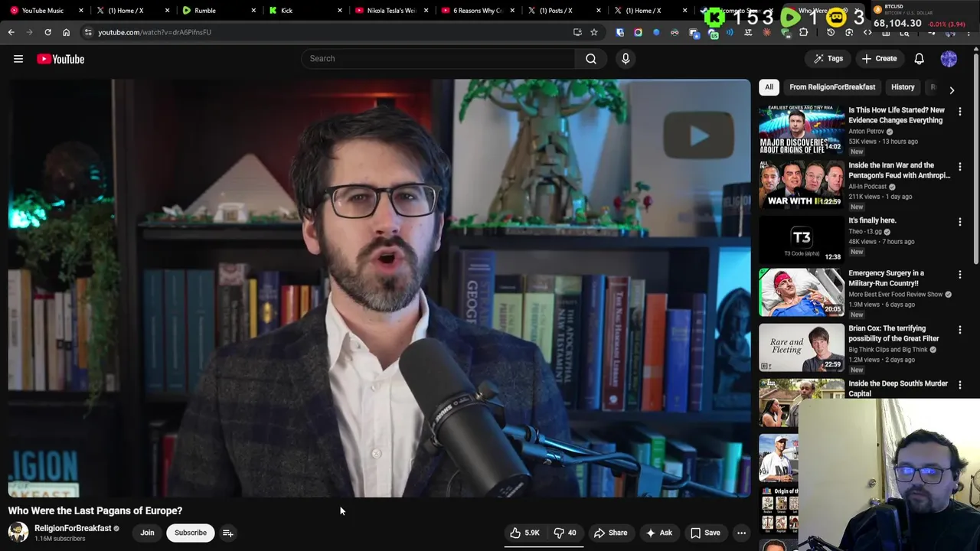Select the From ReligionForBreakfast chip
Screen dimensions: 980x551
832,87
